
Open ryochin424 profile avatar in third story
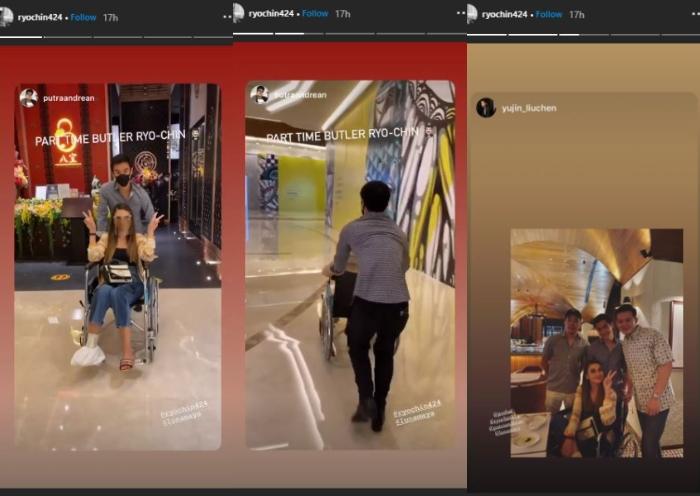[472, 14]
